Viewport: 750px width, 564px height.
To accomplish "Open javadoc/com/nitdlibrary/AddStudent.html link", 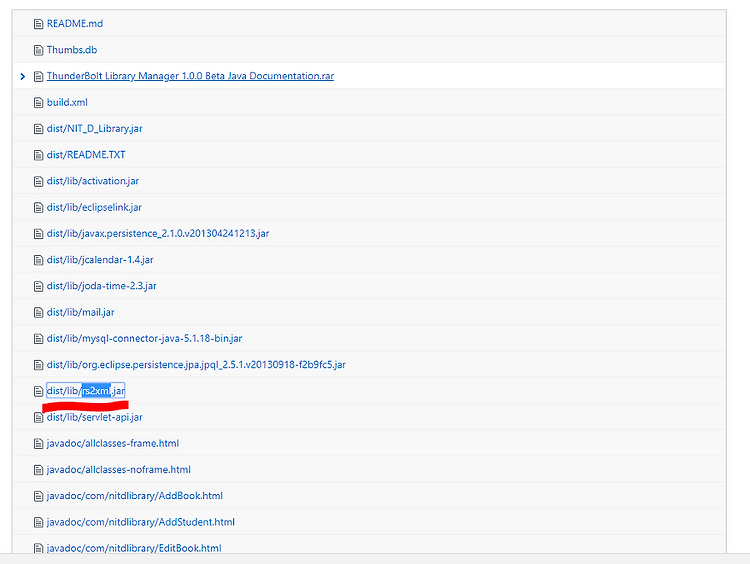I will [141, 522].
